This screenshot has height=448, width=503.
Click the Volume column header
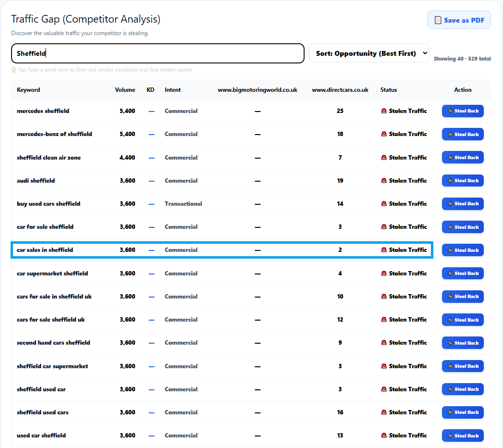click(125, 90)
